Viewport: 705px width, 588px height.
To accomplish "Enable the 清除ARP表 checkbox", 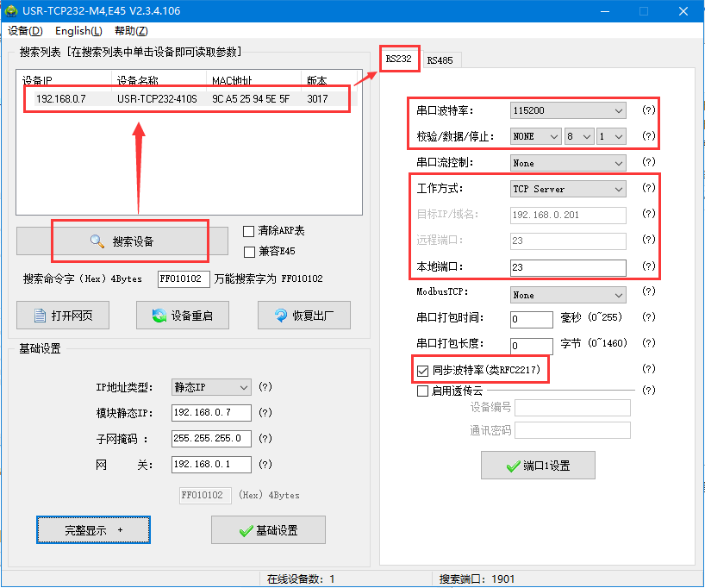I will coord(249,231).
